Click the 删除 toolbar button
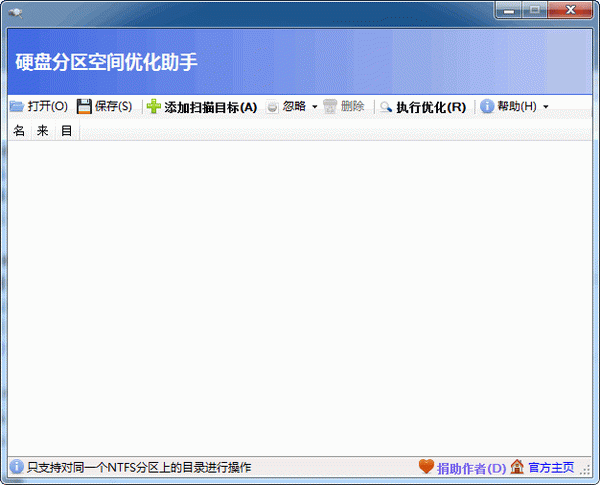The width and height of the screenshot is (600, 485). coord(344,107)
